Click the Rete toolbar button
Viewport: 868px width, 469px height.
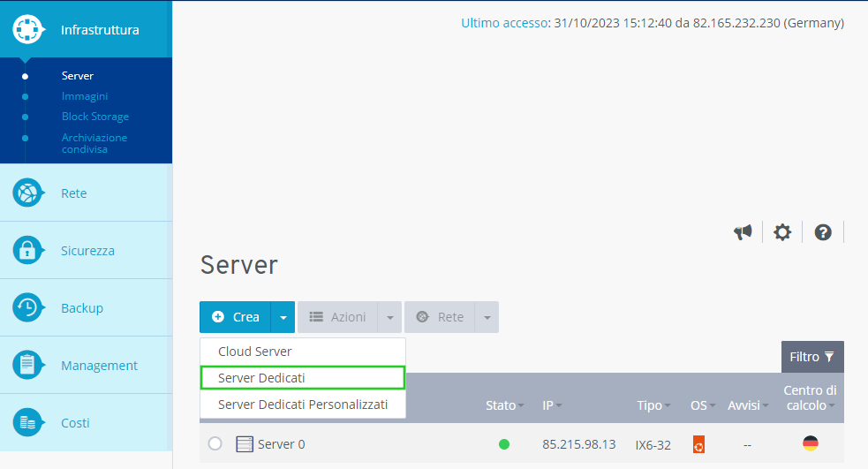pyautogui.click(x=440, y=317)
